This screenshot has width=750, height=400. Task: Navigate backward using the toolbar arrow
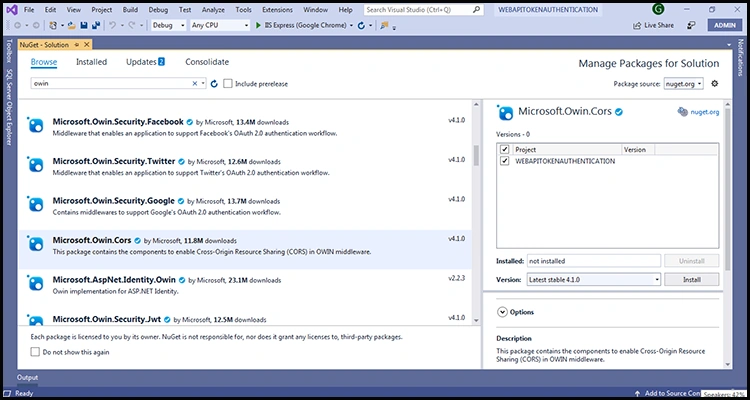point(18,25)
